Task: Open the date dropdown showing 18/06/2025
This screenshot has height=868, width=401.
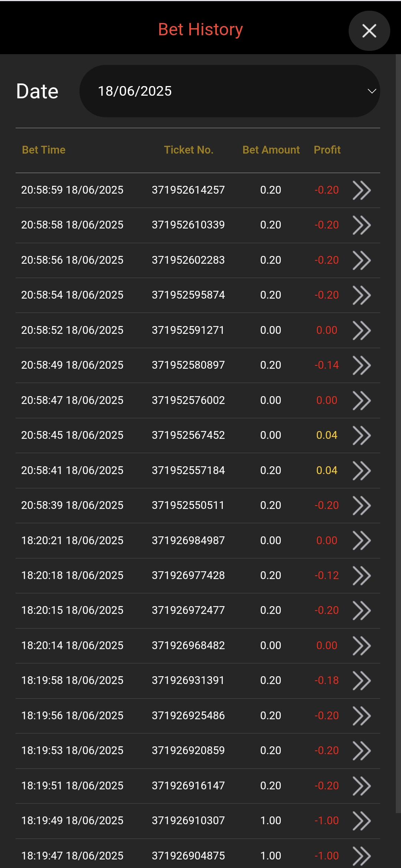Action: click(229, 91)
